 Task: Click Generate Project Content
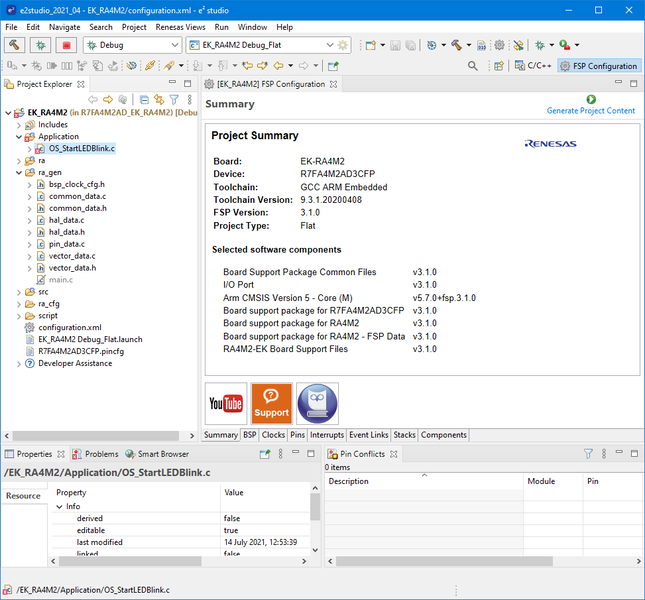590,110
